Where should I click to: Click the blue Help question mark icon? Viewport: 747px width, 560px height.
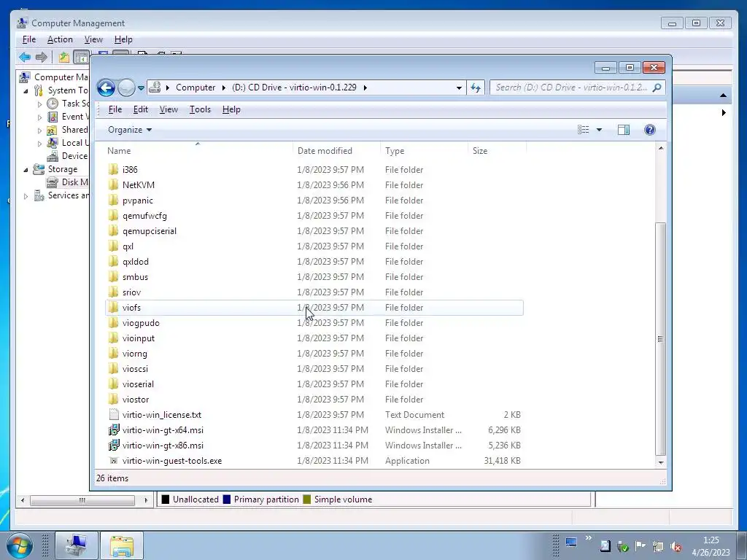(x=650, y=130)
